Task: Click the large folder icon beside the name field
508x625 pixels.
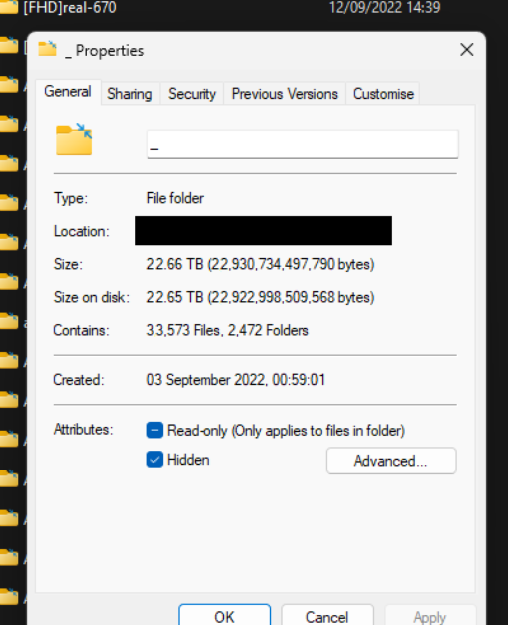Action: [x=74, y=140]
